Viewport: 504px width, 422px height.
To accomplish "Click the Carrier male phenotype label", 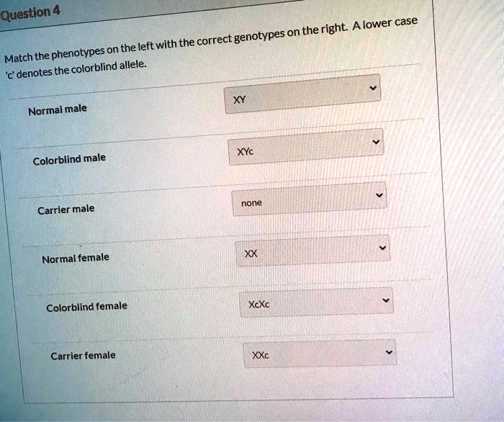I will (66, 210).
